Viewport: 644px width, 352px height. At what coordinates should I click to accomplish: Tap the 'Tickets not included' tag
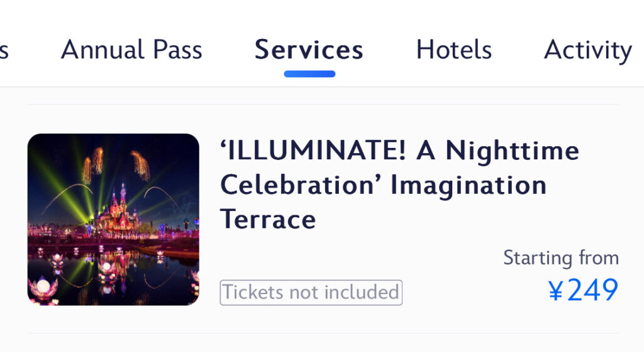[x=311, y=292]
